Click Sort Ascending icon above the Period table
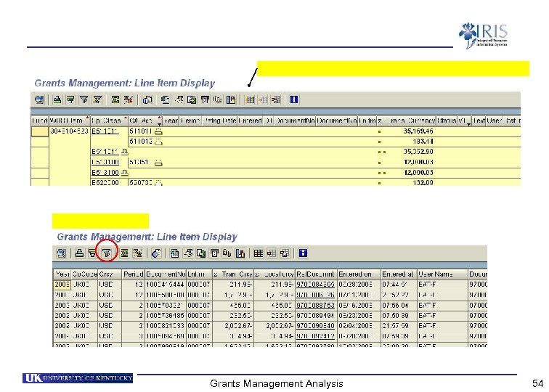Screen dimensions: 549x392 [80, 253]
